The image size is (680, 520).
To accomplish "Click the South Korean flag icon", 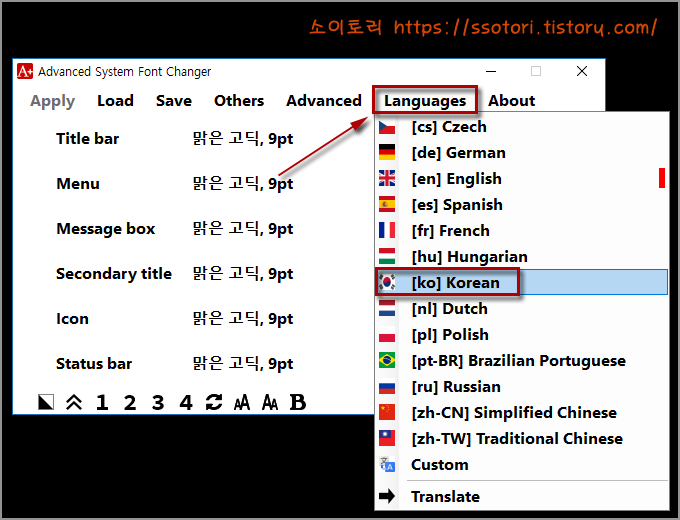I will 387,282.
